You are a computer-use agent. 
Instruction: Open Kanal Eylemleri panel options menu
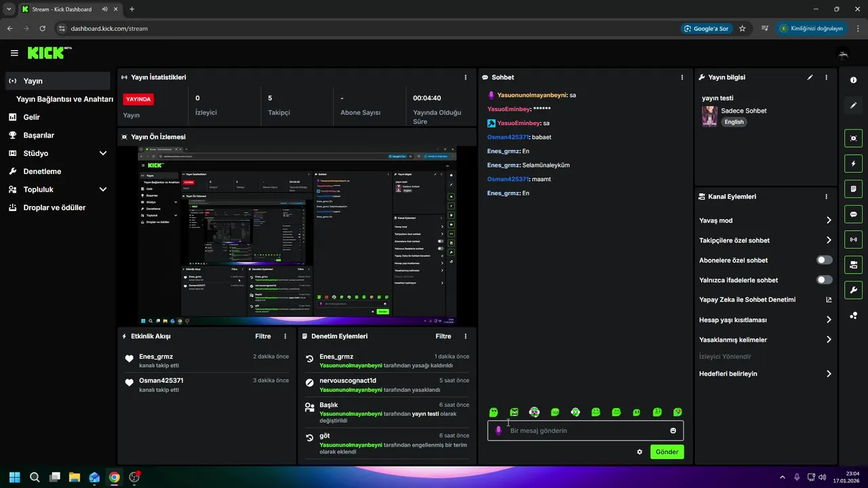pyautogui.click(x=826, y=197)
